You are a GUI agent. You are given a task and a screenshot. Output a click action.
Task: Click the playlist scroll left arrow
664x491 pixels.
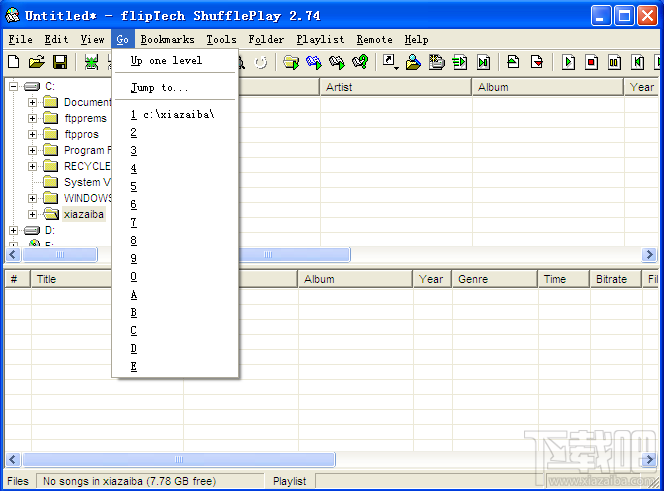click(x=13, y=460)
